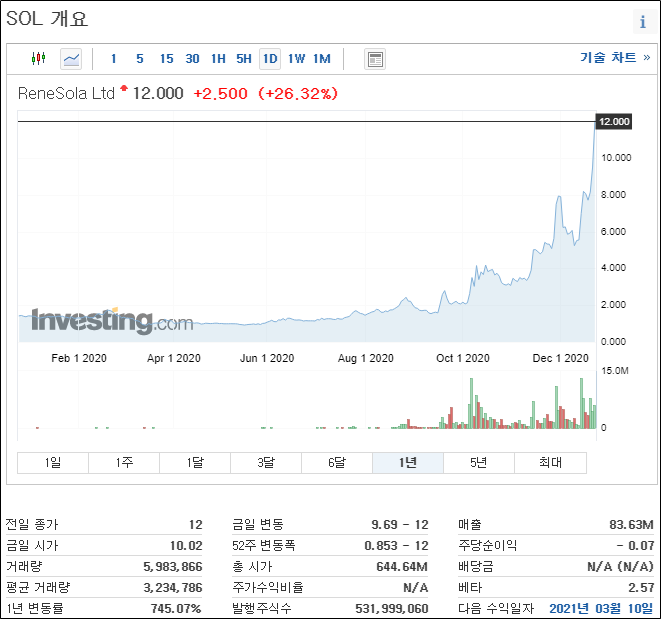Click the 주당순이익 value - 0.07

click(635, 546)
